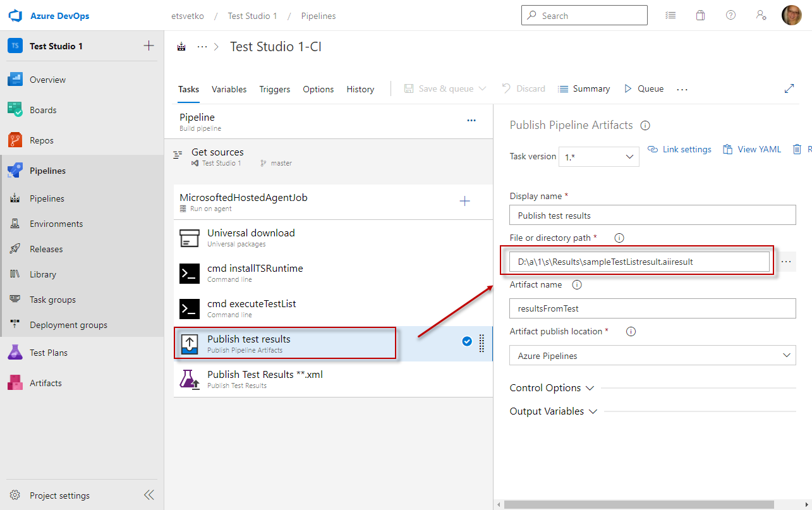Select the cmd executeTestList task

point(334,308)
